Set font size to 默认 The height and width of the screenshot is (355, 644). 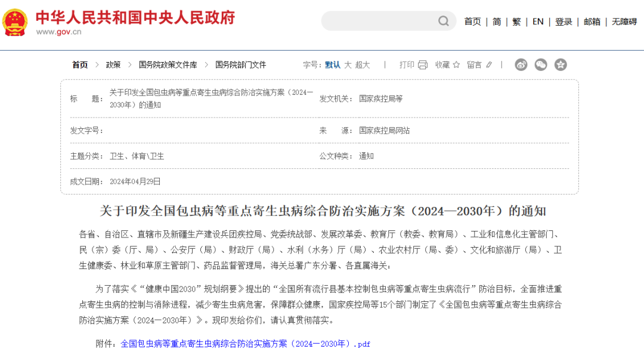coord(333,65)
